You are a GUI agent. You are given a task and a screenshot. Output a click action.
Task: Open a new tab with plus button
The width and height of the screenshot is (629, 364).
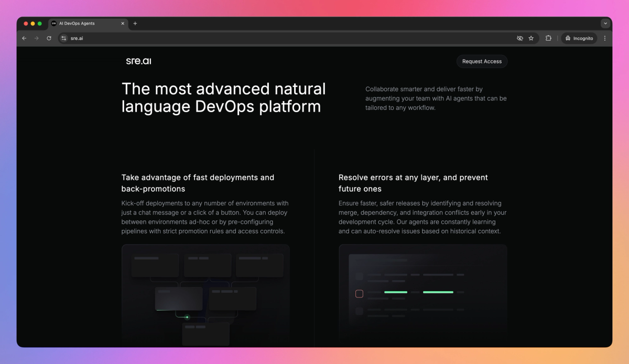(135, 24)
